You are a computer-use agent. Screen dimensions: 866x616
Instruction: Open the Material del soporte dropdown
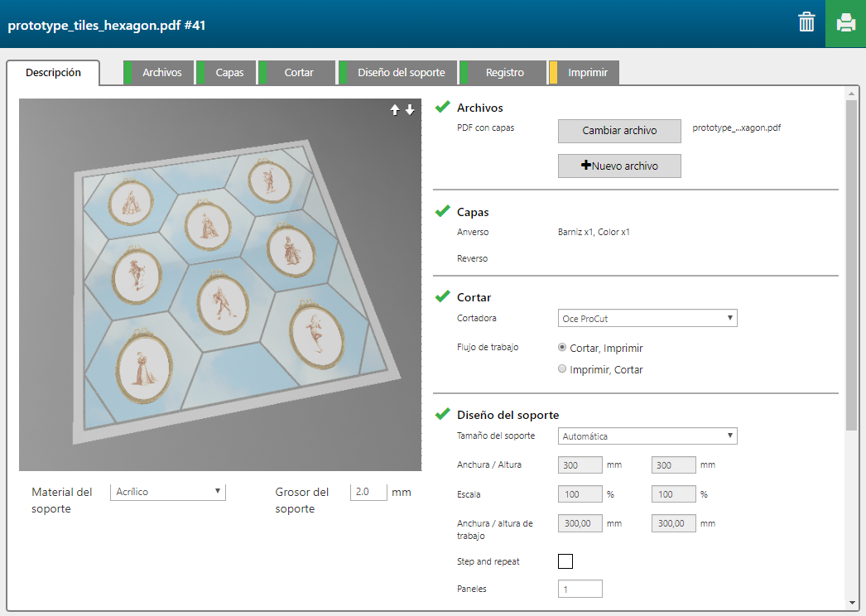(x=167, y=492)
